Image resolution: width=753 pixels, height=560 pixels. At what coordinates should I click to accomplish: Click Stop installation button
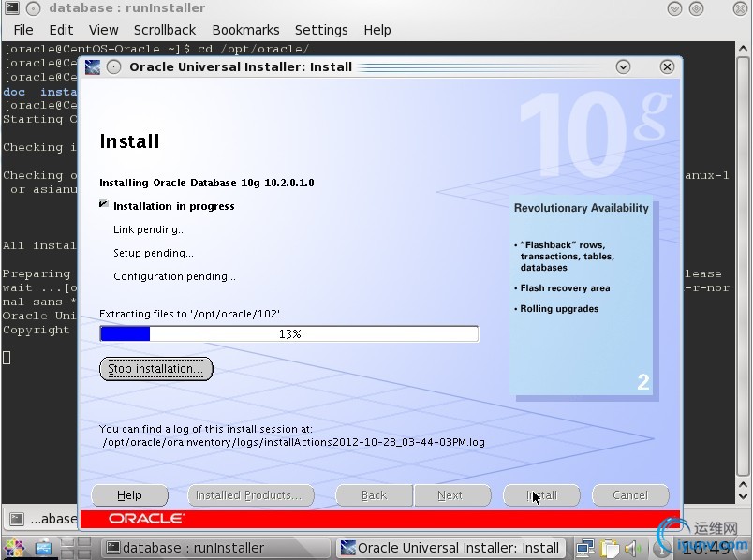click(x=156, y=369)
